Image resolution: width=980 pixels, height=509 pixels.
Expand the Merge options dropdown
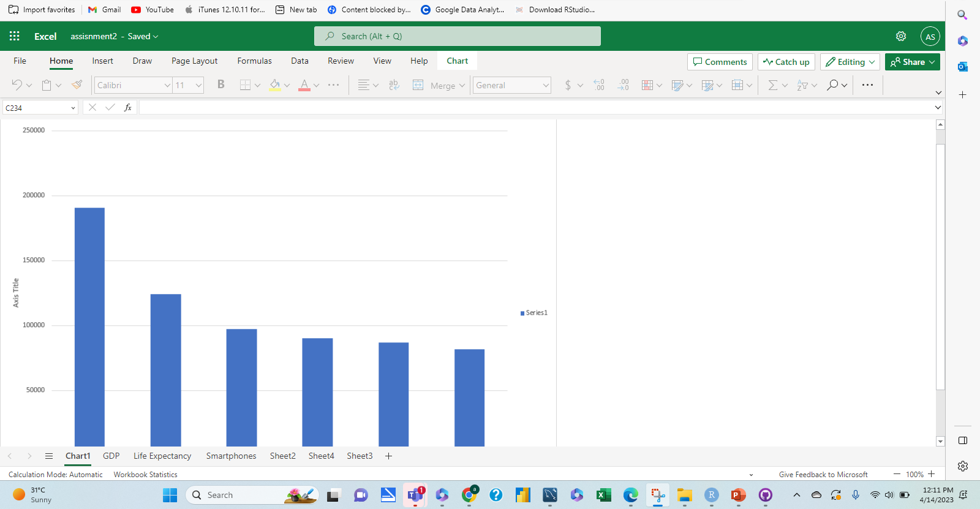coord(462,86)
